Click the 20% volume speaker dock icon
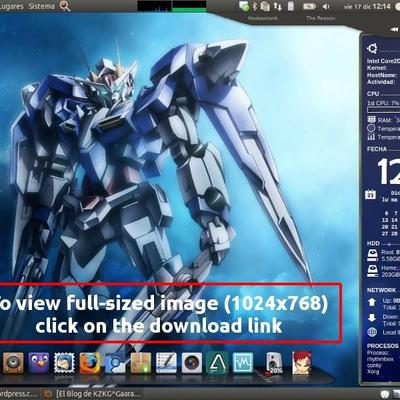This screenshot has height=400, width=400. (x=274, y=363)
